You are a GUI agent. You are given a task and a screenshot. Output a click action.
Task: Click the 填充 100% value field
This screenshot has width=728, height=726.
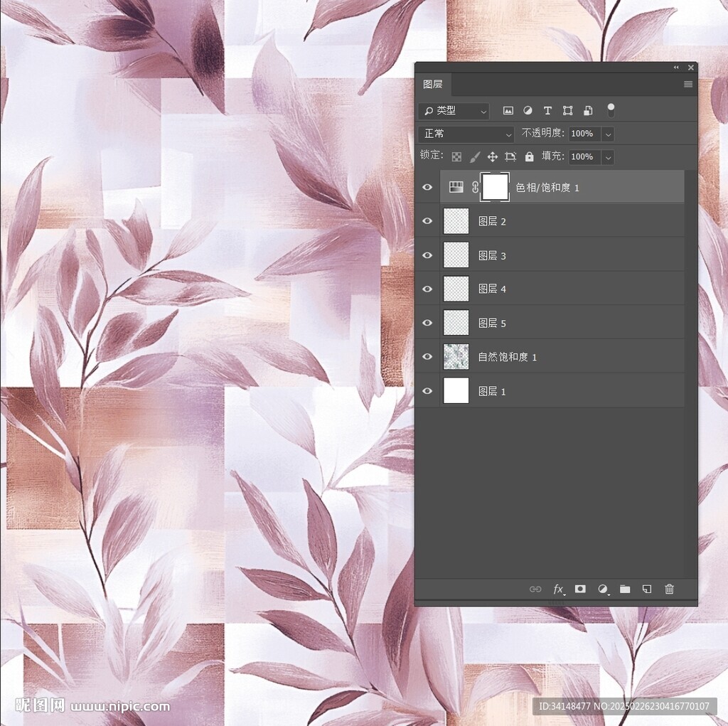585,157
